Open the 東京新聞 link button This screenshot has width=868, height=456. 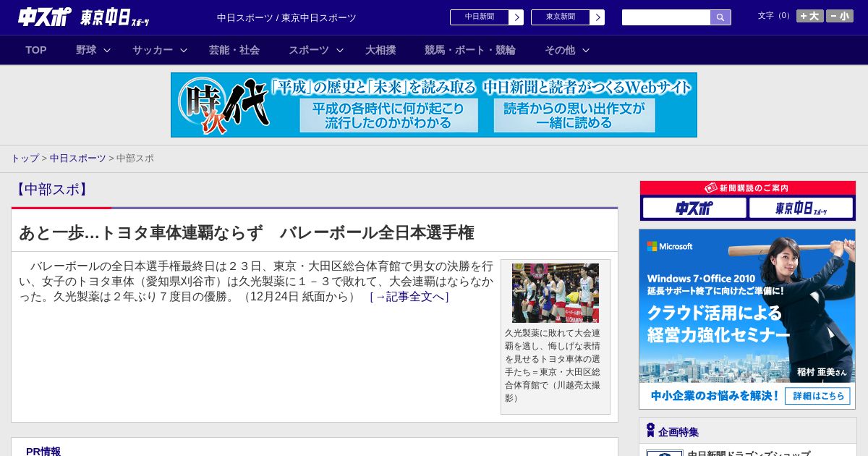(561, 17)
